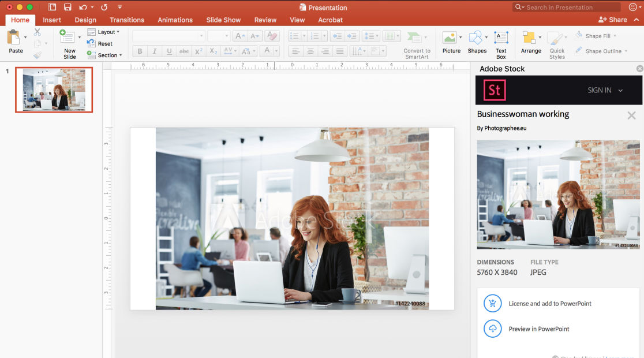
Task: Insert a Text Box
Action: 501,44
